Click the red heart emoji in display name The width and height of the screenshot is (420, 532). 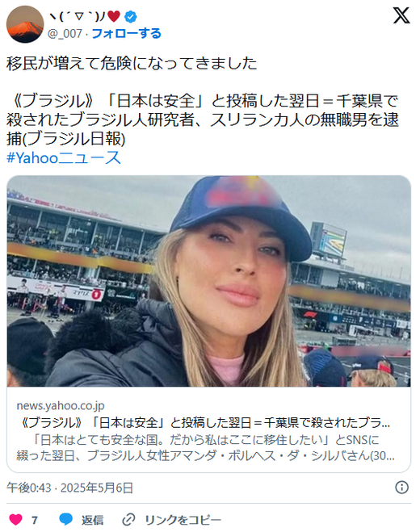[x=114, y=16]
